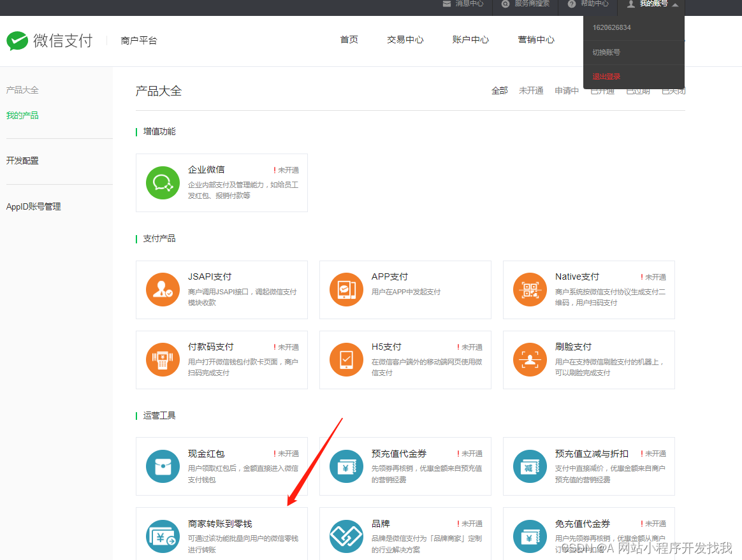Screen dimensions: 742x560
Task: Open the 现金红包 envelope icon
Action: pyautogui.click(x=163, y=466)
